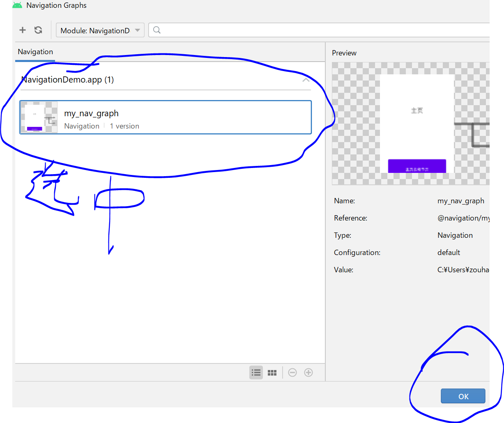Click the Preview panel label
The width and height of the screenshot is (504, 423).
point(344,53)
